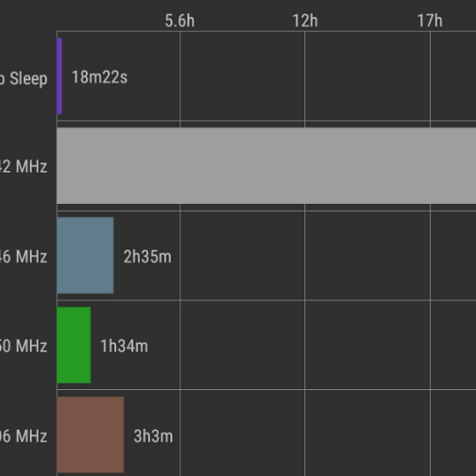
Task: Select the 1h34m duration label
Action: coord(124,346)
